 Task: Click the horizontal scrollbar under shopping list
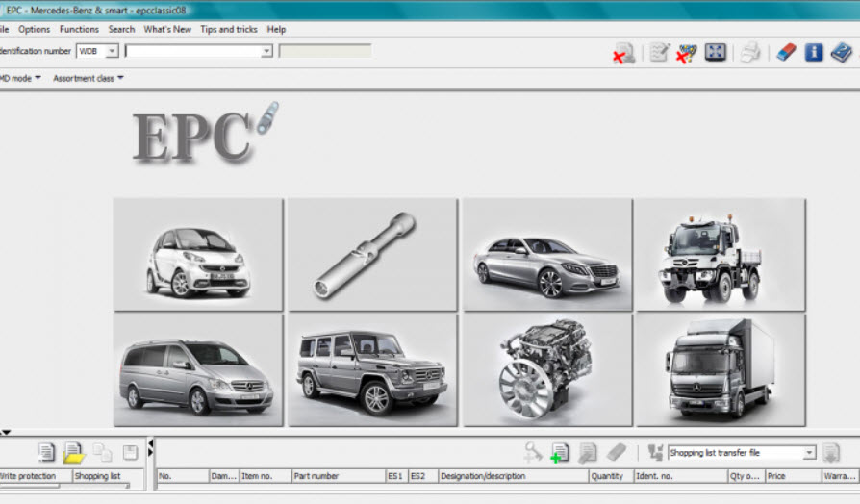(64, 486)
